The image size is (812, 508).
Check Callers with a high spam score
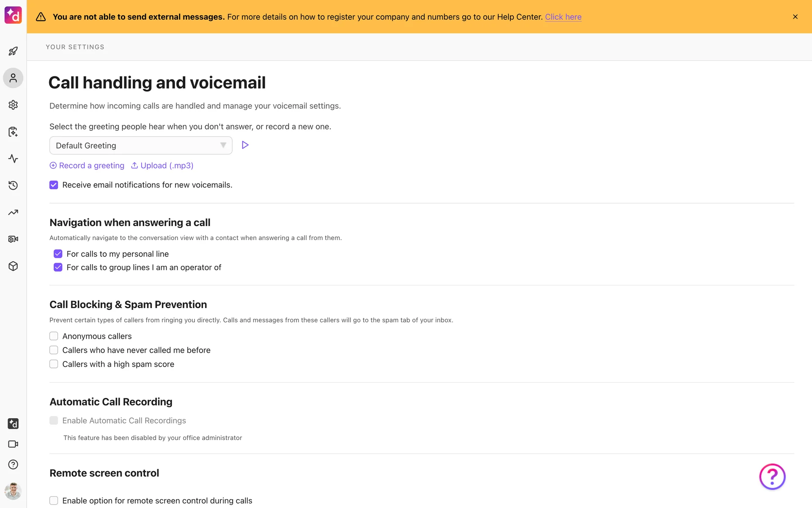[54, 364]
